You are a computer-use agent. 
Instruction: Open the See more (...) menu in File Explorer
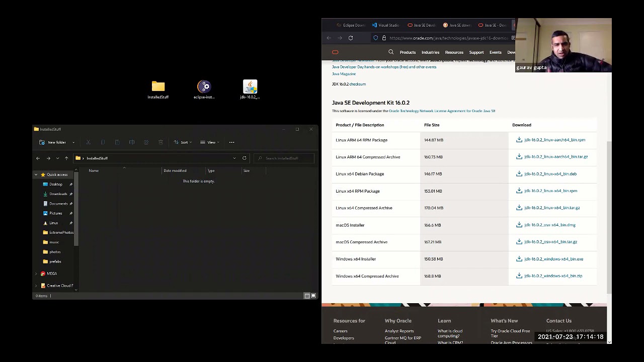coord(232,142)
